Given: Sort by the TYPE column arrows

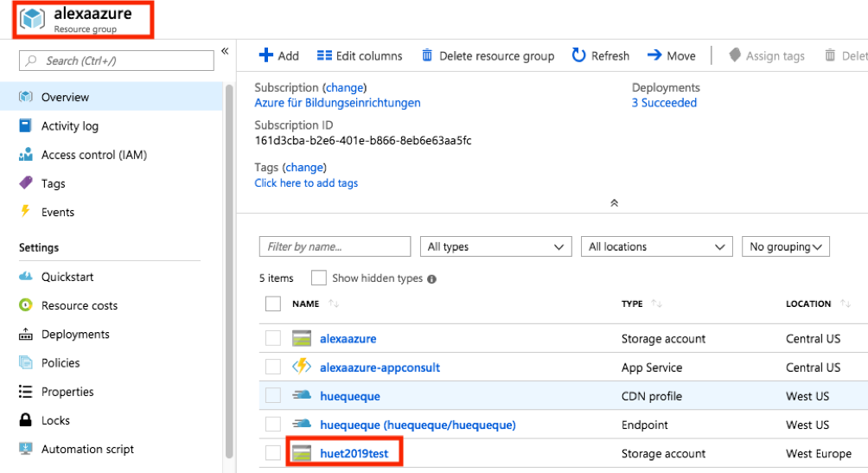Looking at the screenshot, I should [656, 304].
